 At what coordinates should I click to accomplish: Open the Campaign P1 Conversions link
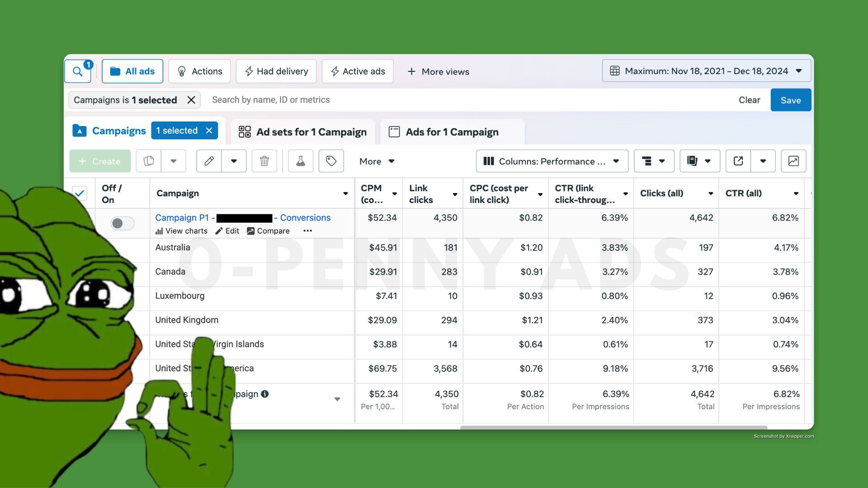pyautogui.click(x=243, y=218)
